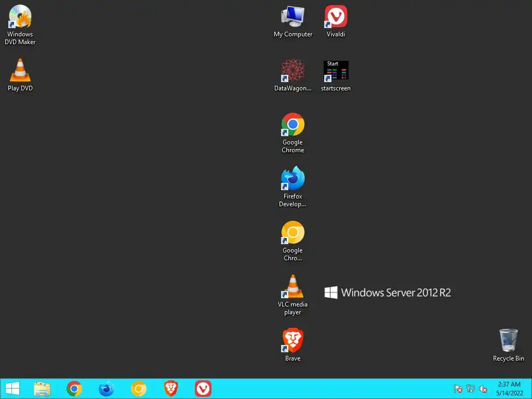Click the network status tray icon
The image size is (532, 399).
(471, 389)
